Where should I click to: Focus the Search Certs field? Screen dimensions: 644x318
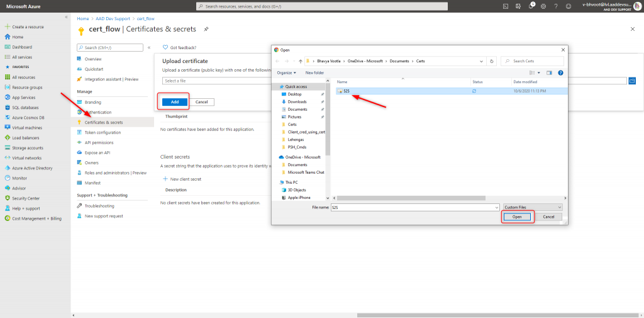[532, 61]
